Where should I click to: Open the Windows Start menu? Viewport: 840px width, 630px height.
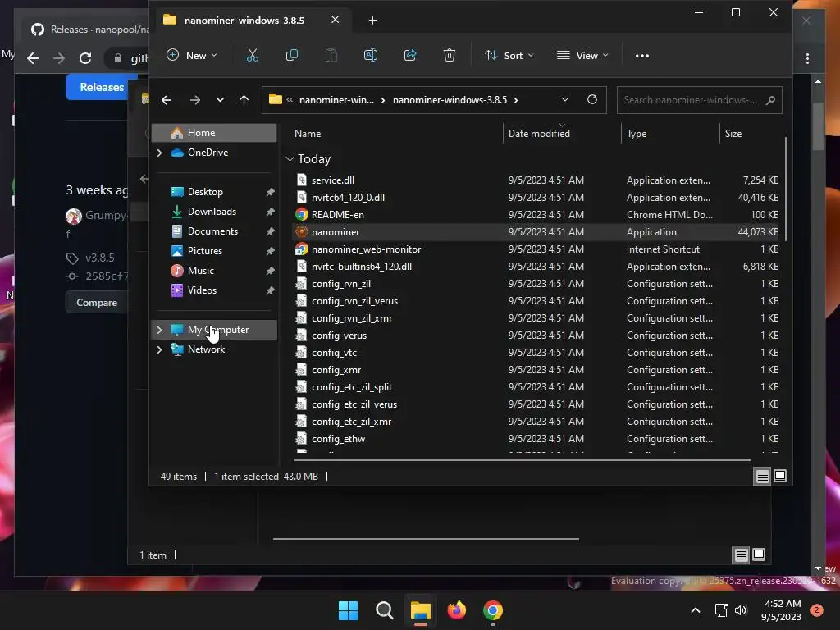pyautogui.click(x=348, y=610)
